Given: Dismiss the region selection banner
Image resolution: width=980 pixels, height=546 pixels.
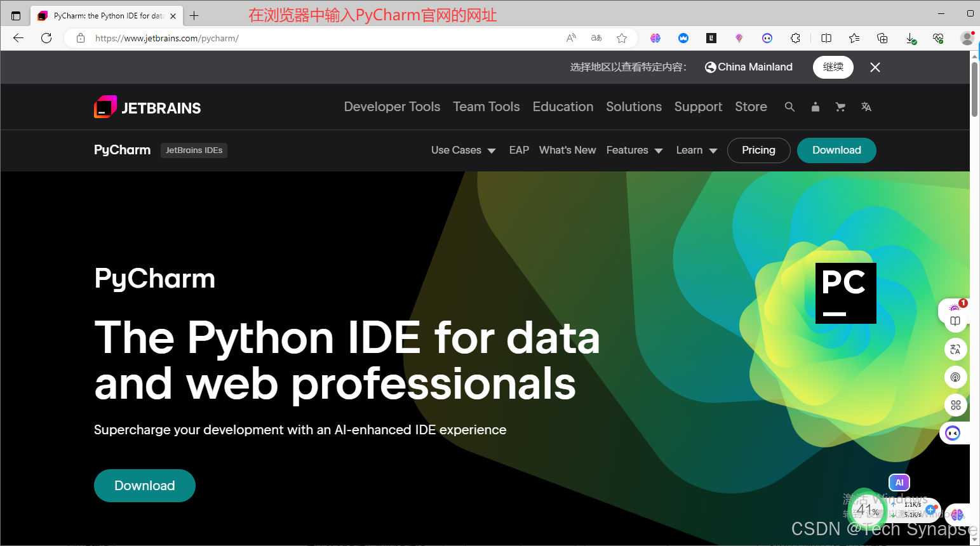Looking at the screenshot, I should pyautogui.click(x=875, y=67).
